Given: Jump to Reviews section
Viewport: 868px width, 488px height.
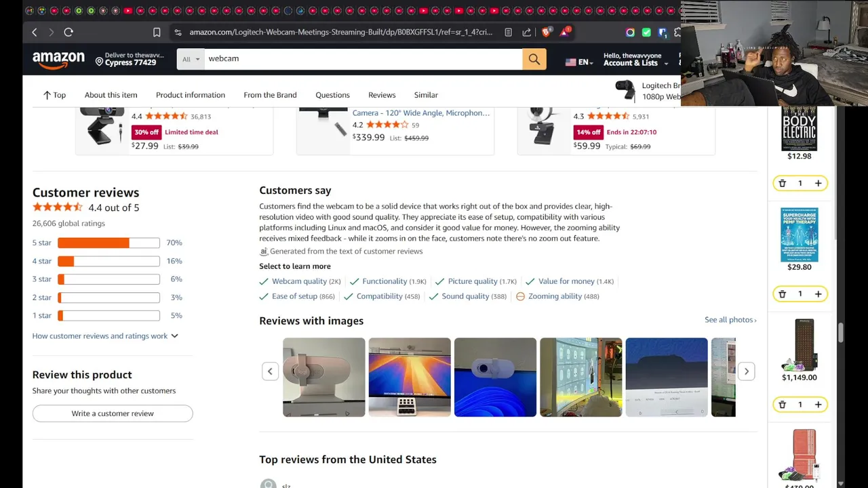Looking at the screenshot, I should click(x=382, y=95).
